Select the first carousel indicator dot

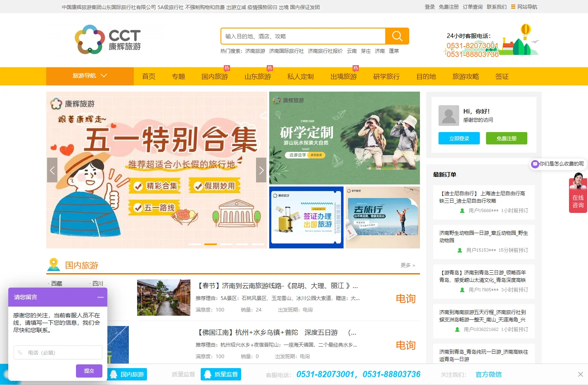coord(195,244)
